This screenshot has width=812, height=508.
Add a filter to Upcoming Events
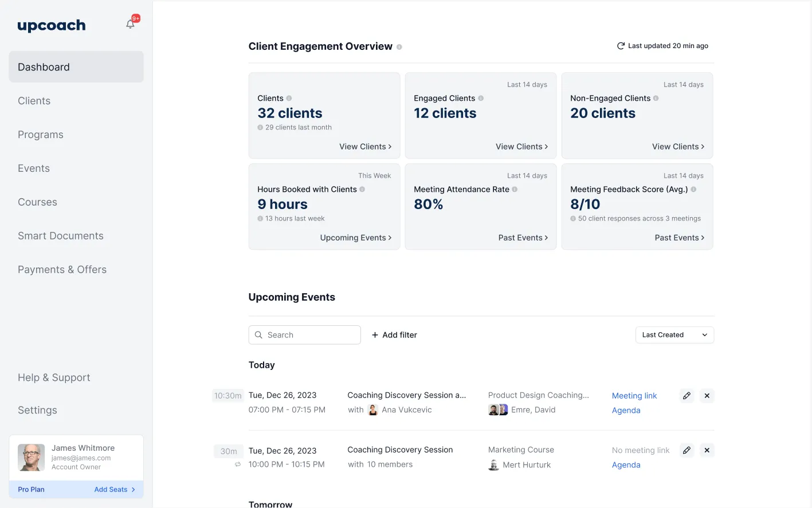(394, 334)
